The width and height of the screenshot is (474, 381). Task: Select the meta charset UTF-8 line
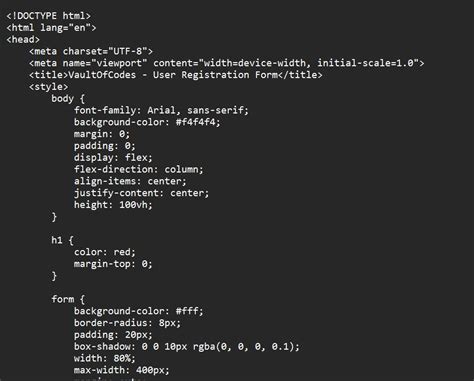(x=91, y=51)
